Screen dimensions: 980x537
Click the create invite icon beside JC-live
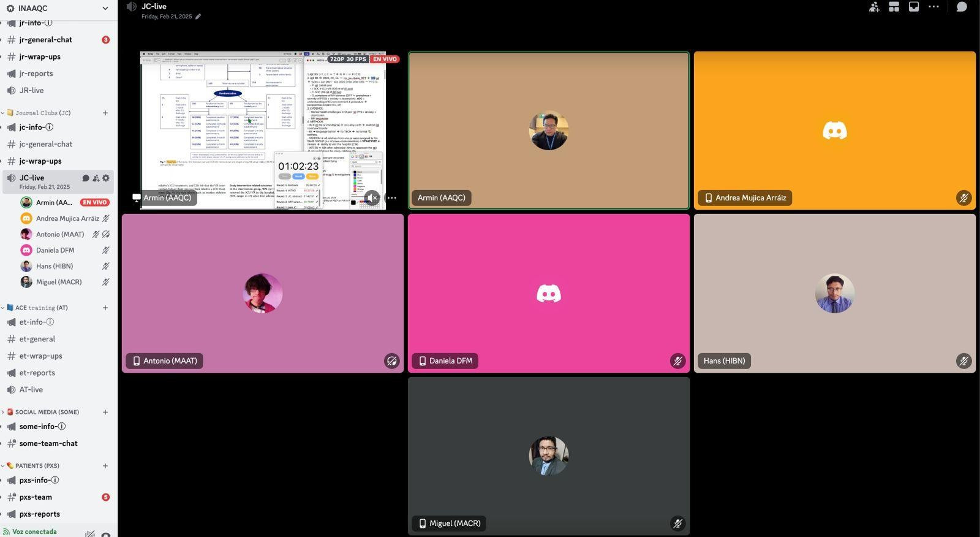click(x=96, y=178)
